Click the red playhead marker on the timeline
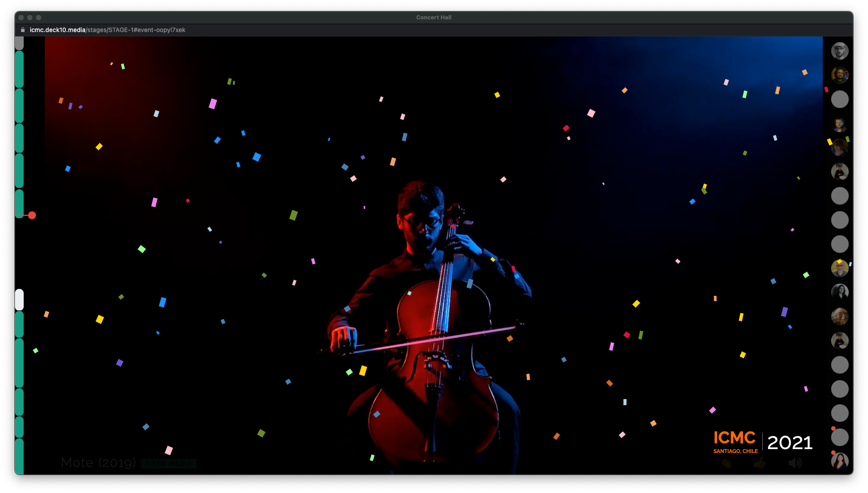This screenshot has height=493, width=868. point(32,215)
